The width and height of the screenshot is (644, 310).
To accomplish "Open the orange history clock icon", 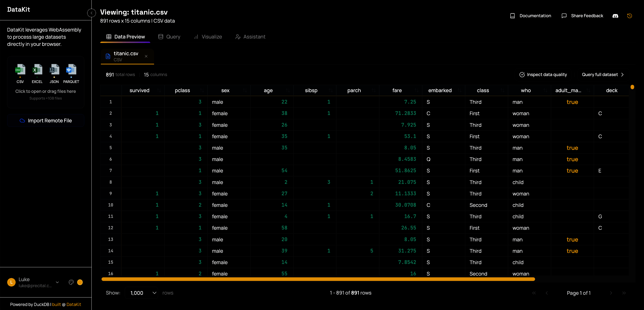I will 629,16.
